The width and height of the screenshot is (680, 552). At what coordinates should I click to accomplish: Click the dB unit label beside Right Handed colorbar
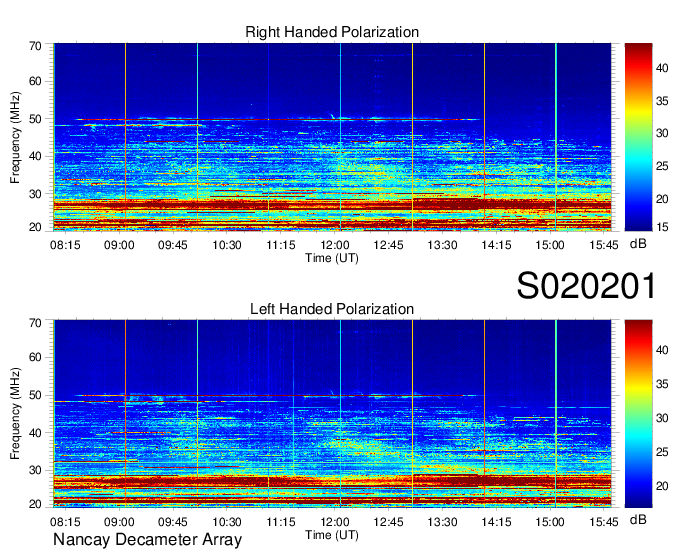[638, 245]
